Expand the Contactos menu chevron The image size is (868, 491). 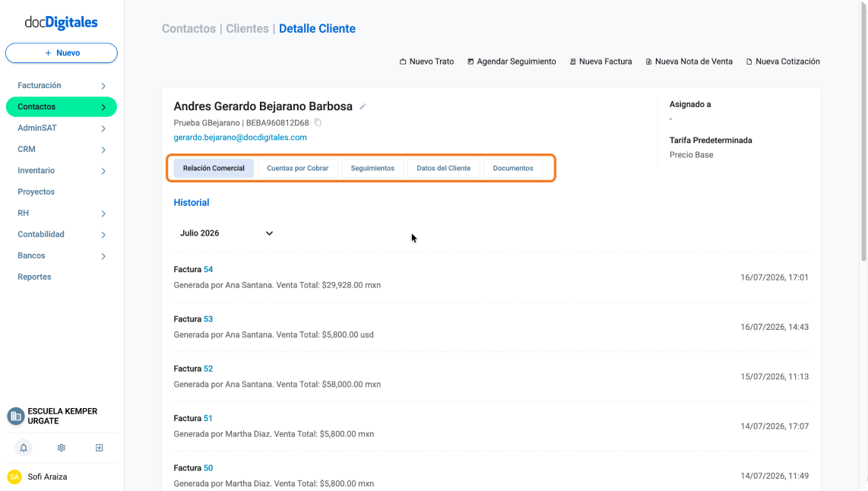tap(103, 107)
